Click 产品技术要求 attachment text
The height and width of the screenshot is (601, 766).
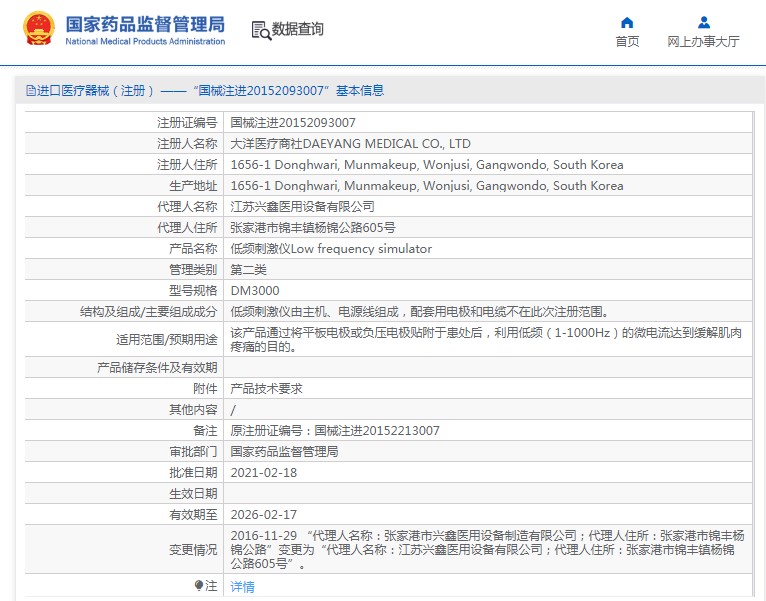pyautogui.click(x=266, y=389)
